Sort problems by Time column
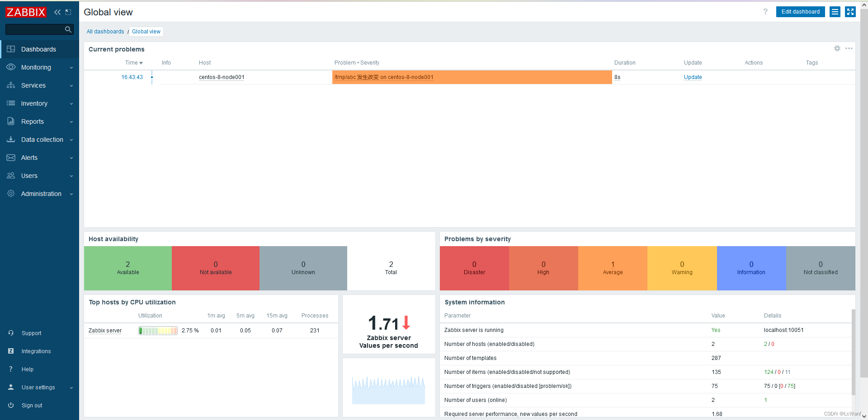 click(x=134, y=63)
